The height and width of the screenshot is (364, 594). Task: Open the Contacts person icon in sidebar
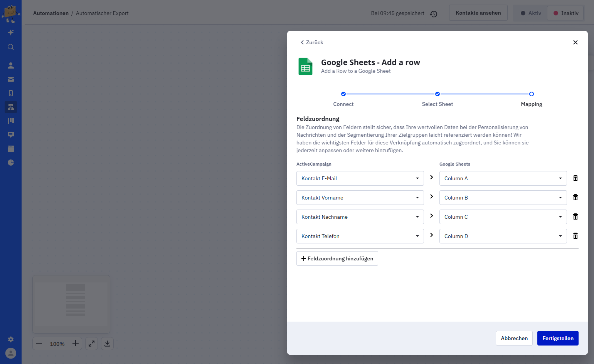[x=11, y=65]
